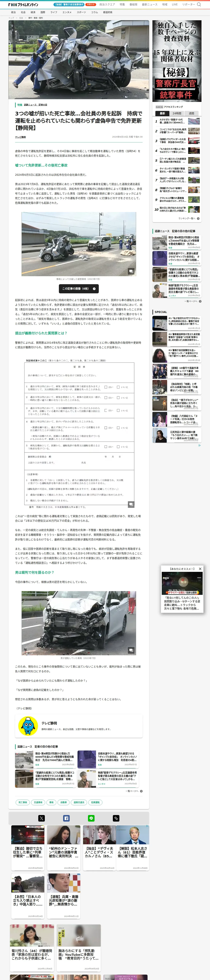
Task: Click arrow beside ランキング一覧へ
Action: click(x=199, y=218)
